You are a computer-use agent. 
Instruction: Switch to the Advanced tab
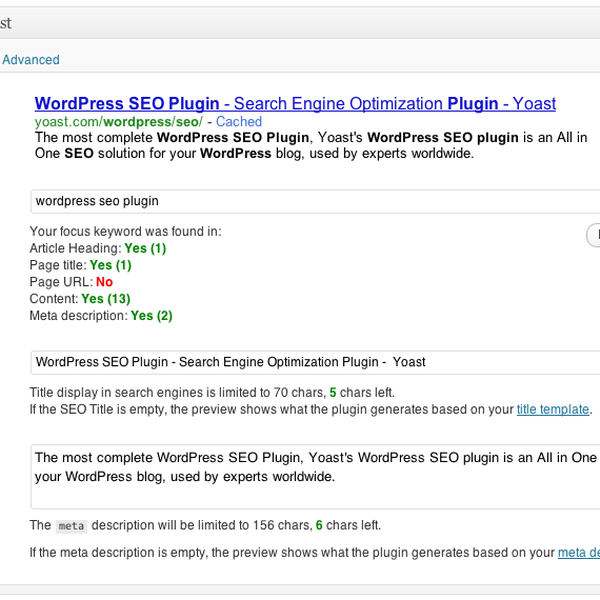[31, 60]
